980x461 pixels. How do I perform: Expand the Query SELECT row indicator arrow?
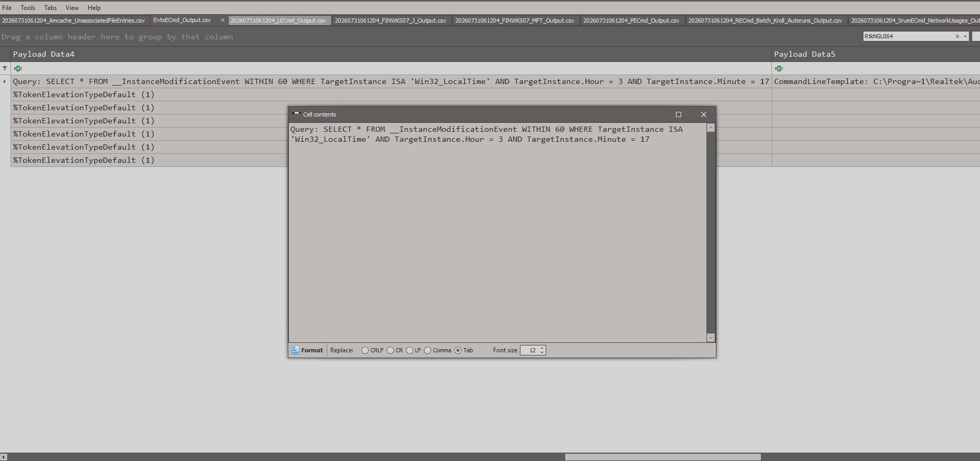(x=5, y=81)
